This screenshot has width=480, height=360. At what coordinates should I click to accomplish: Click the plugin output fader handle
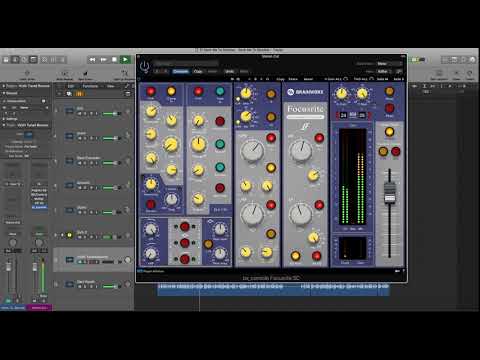click(x=390, y=192)
